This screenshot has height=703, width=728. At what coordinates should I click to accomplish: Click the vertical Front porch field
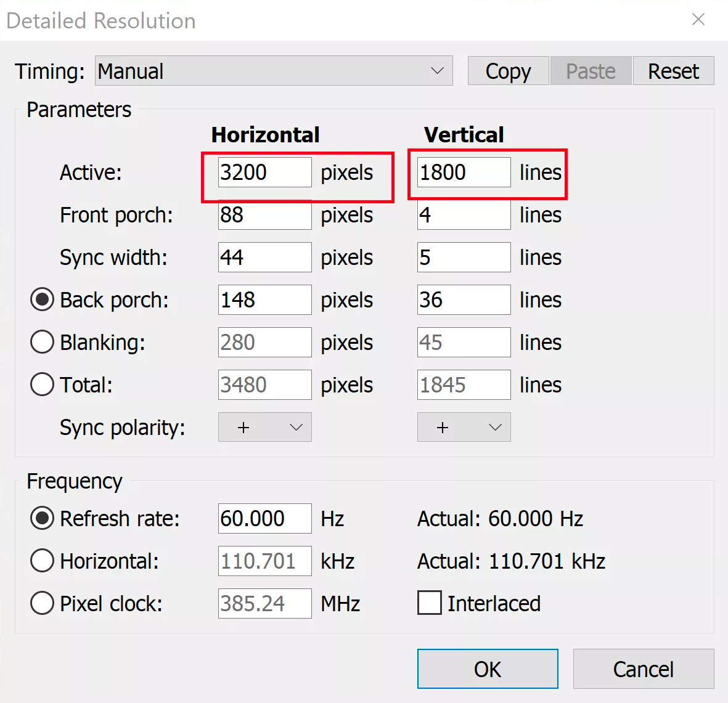[x=464, y=215]
